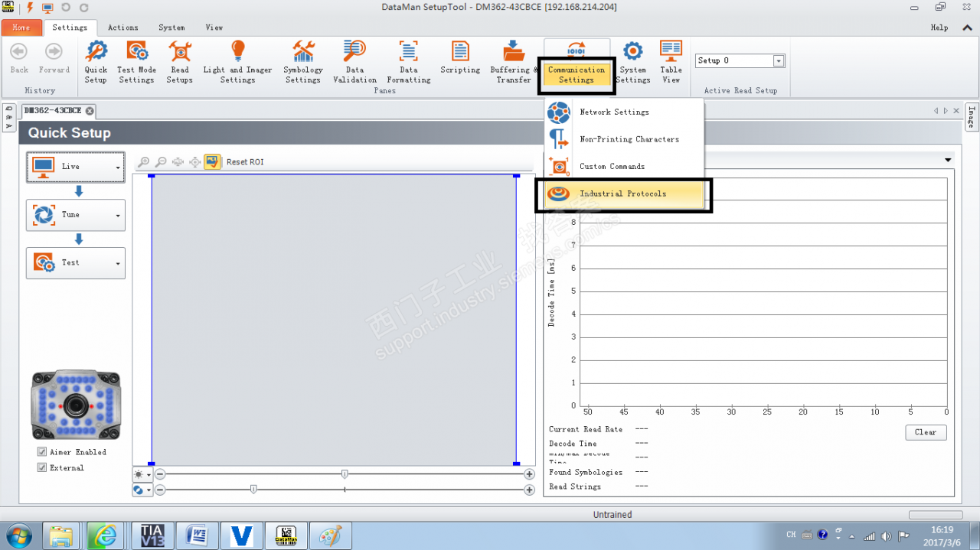This screenshot has width=980, height=550.
Task: Switch to View ribbon tab
Action: coord(214,28)
